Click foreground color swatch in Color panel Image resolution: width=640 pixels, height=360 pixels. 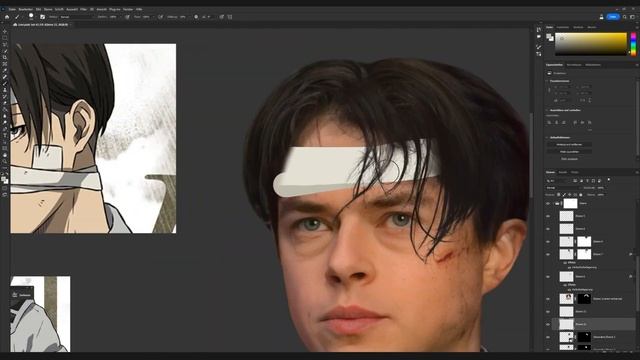549,37
